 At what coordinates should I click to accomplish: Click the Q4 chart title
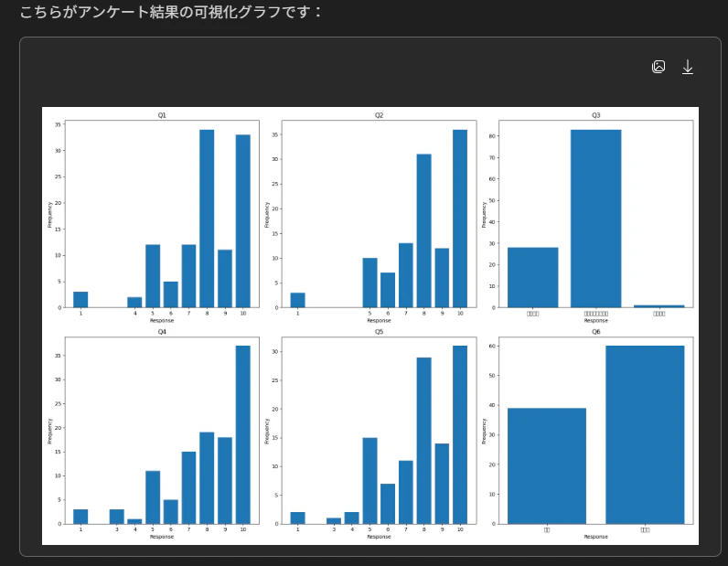click(x=162, y=332)
